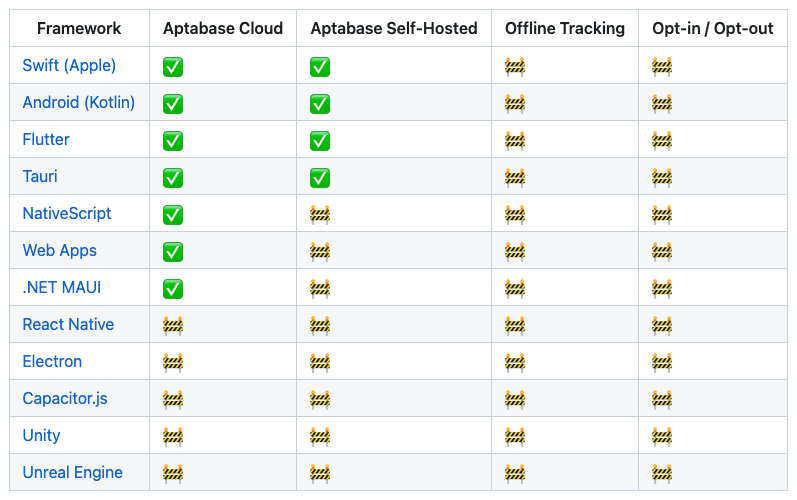797x500 pixels.
Task: Click .NET MAUI's Aptabase Cloud checkmark
Action: point(173,289)
